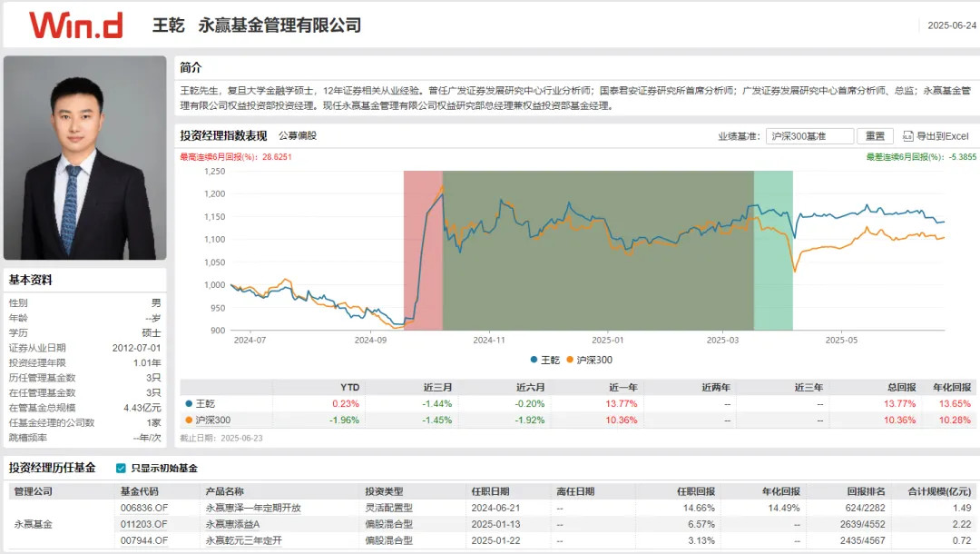The image size is (980, 554).
Task: Open fund code 011203.OF link
Action: (x=144, y=524)
